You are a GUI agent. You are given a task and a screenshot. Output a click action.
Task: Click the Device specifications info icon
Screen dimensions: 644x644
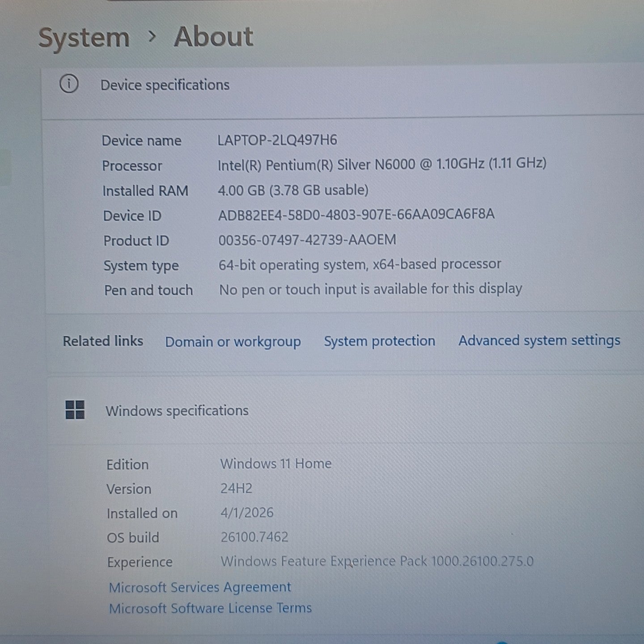tap(69, 84)
